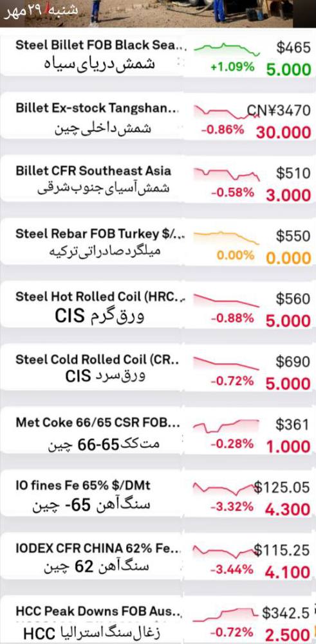316x644 pixels.
Task: Tap the header photo thumbnail at top
Action: coord(158,13)
